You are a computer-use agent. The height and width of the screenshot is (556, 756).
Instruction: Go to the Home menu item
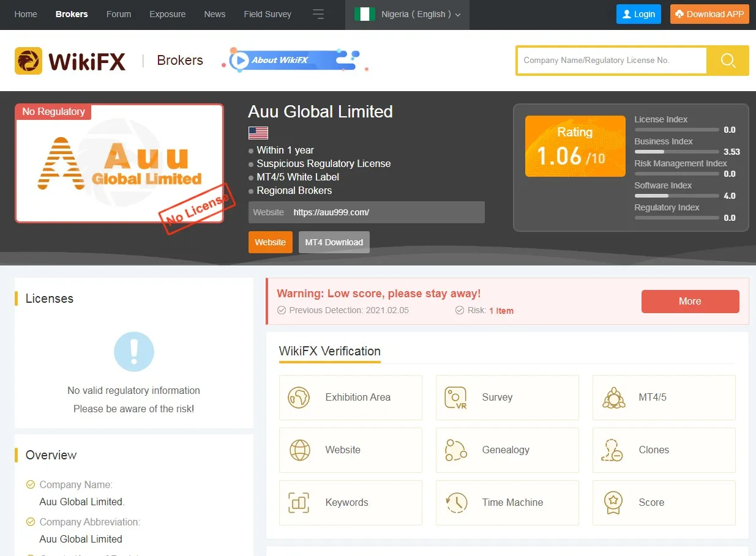tap(26, 14)
